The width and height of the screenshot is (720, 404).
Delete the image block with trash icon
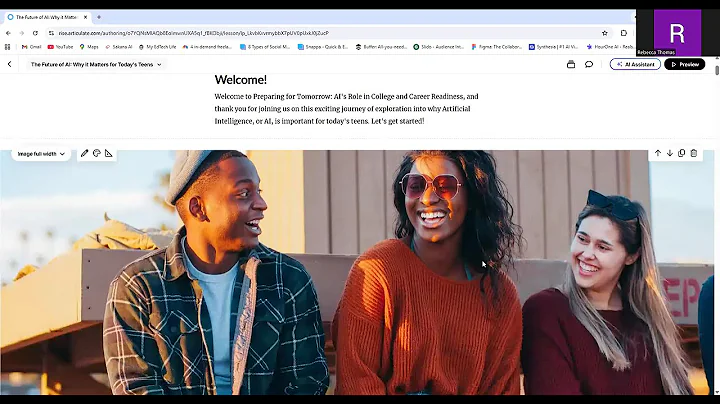(x=694, y=153)
